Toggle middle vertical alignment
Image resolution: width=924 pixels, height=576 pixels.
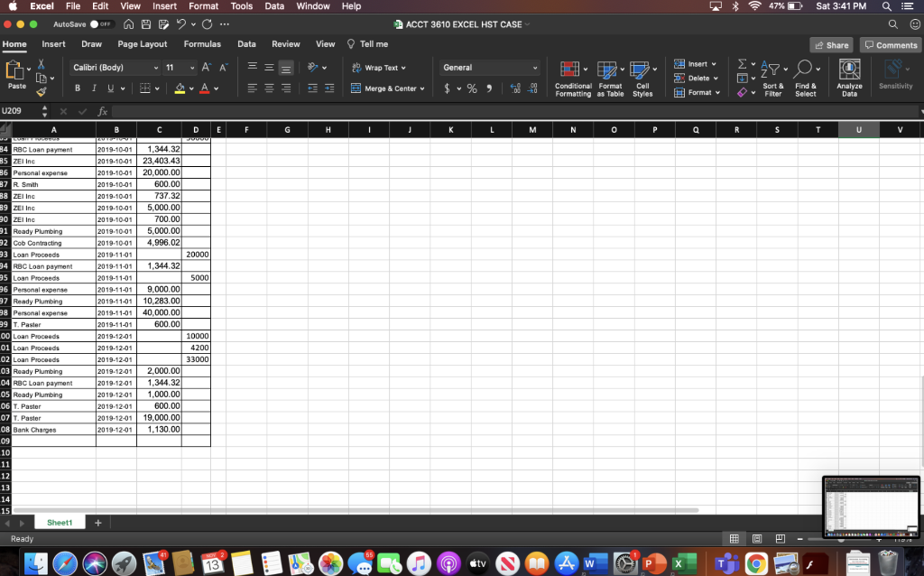[269, 67]
